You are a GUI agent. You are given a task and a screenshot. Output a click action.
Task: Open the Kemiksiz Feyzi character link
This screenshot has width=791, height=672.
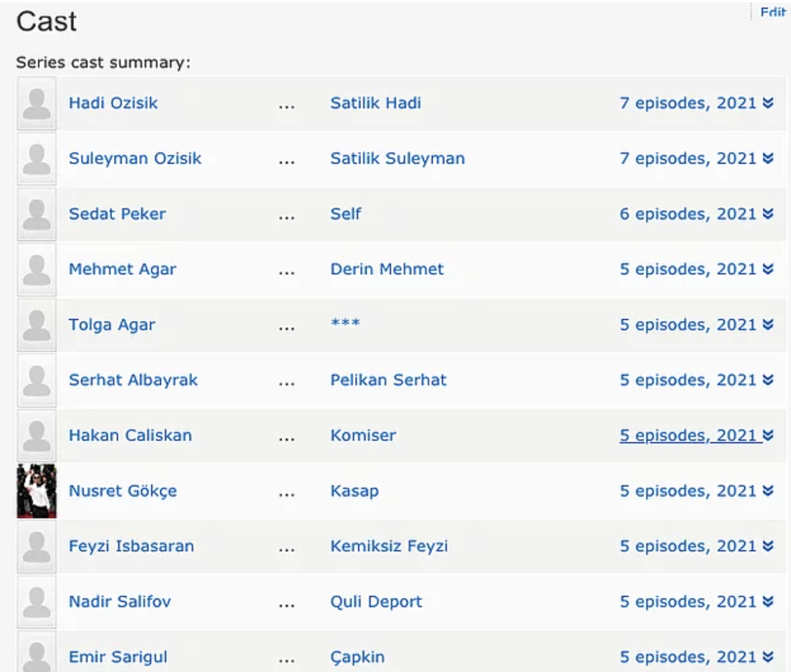(389, 546)
